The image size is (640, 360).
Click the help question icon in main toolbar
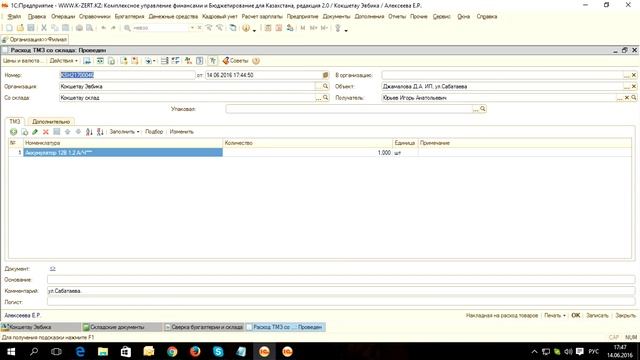(246, 28)
